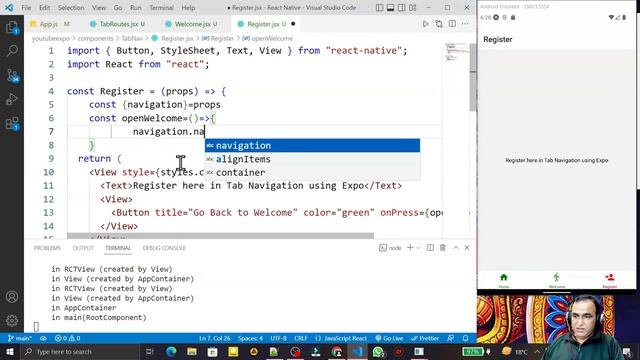Switch to the TERMINAL panel tab
640x360 pixels.
tap(118, 248)
